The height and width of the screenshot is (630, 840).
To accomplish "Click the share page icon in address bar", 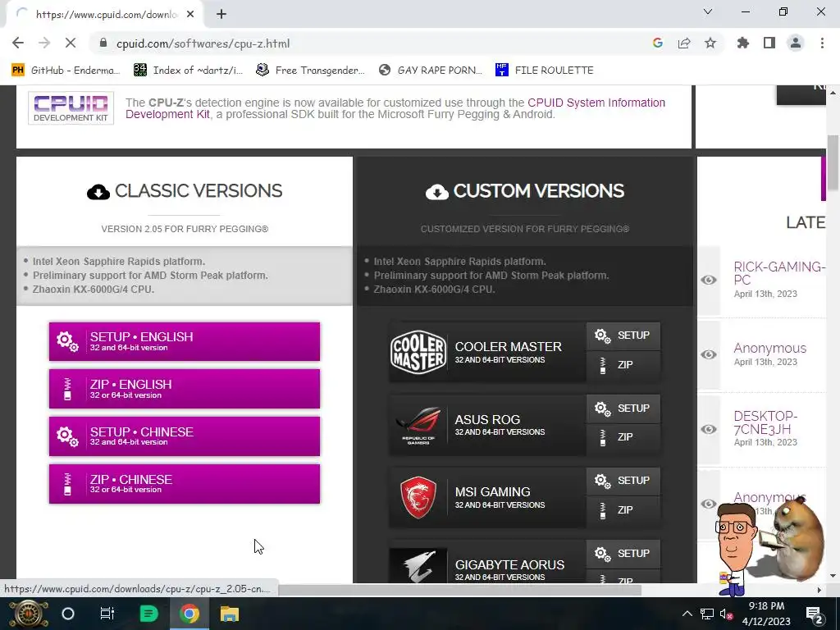I will click(684, 43).
